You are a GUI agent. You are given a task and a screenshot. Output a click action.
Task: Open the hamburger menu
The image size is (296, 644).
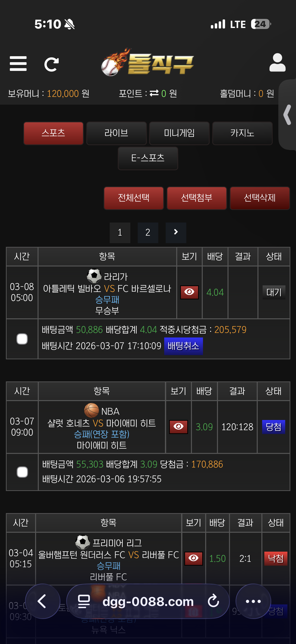click(18, 64)
